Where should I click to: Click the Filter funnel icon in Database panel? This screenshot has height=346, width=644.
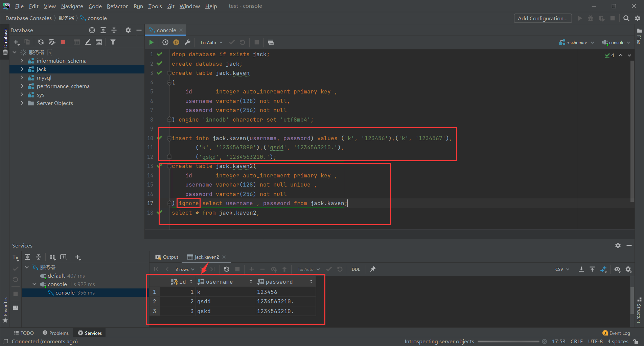113,42
